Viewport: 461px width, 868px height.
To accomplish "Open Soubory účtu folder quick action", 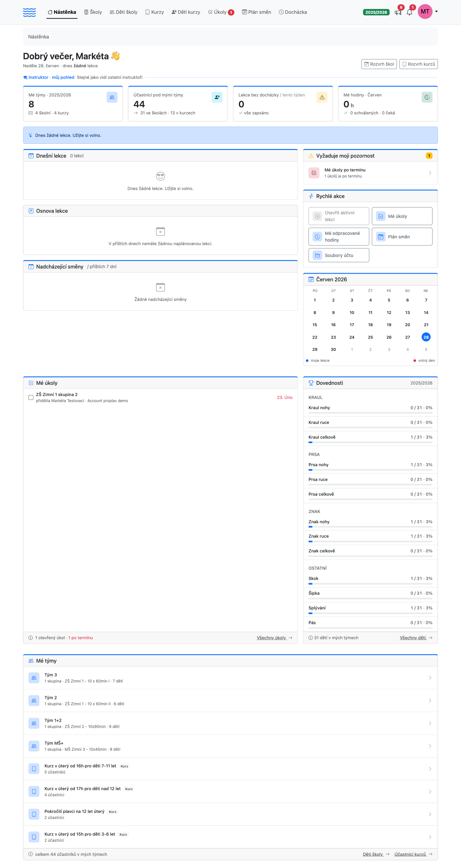I will (338, 255).
